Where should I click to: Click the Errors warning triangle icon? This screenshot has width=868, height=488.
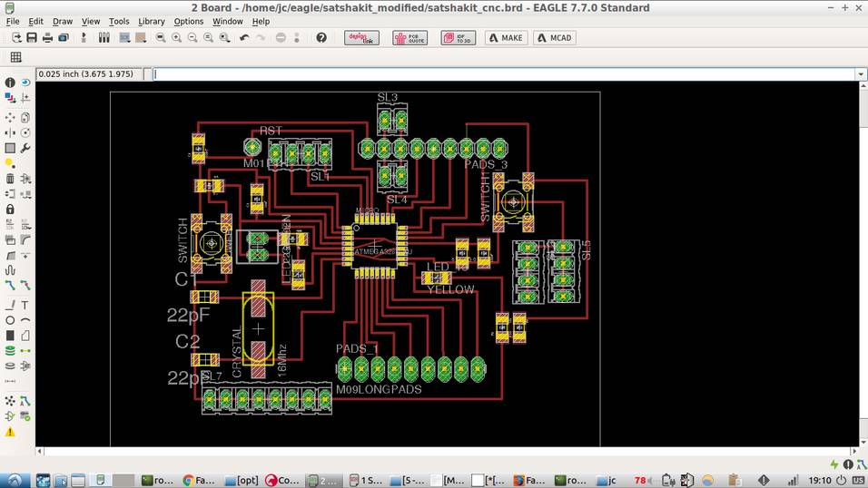pos(10,432)
